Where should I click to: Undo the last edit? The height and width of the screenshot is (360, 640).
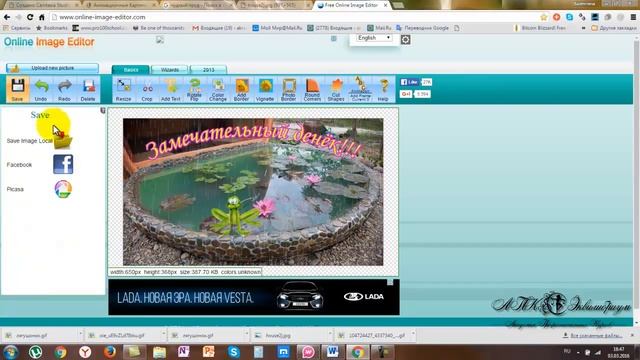41,89
